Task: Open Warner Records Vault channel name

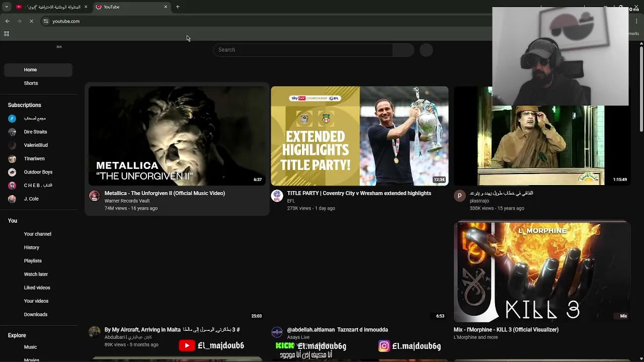Action: coord(127,201)
